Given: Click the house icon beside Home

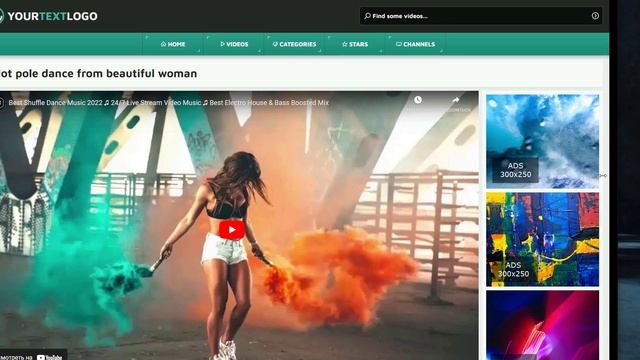Looking at the screenshot, I should 163,44.
